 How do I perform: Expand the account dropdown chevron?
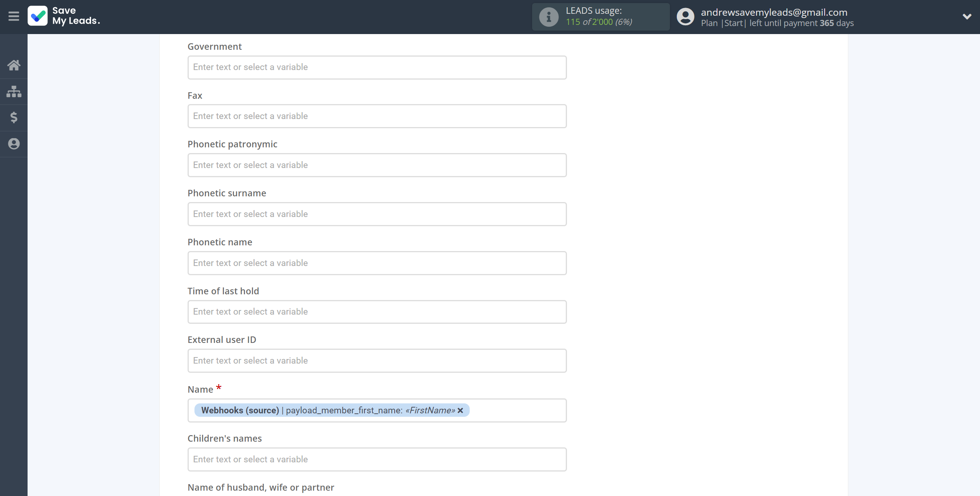[x=967, y=16]
